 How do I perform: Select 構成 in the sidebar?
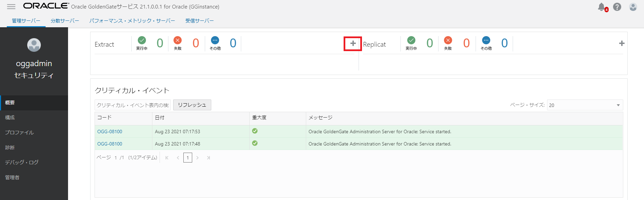10,118
